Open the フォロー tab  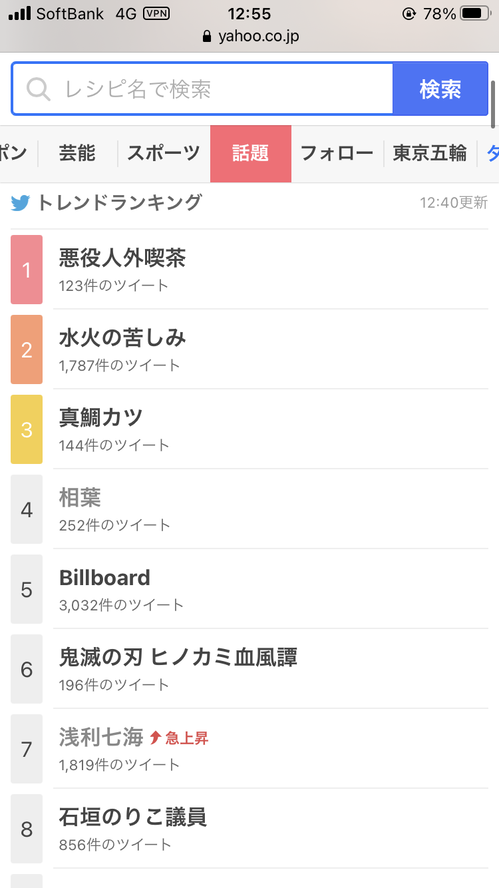click(x=337, y=153)
